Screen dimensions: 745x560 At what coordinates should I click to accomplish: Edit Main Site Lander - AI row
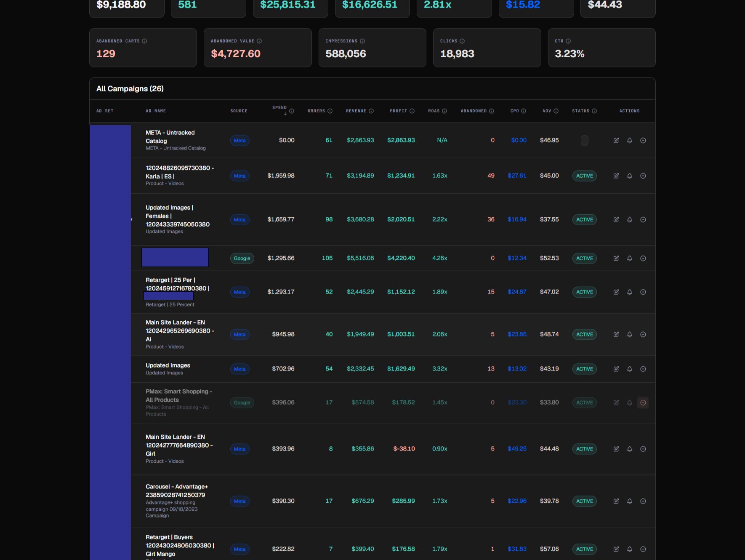tap(616, 335)
